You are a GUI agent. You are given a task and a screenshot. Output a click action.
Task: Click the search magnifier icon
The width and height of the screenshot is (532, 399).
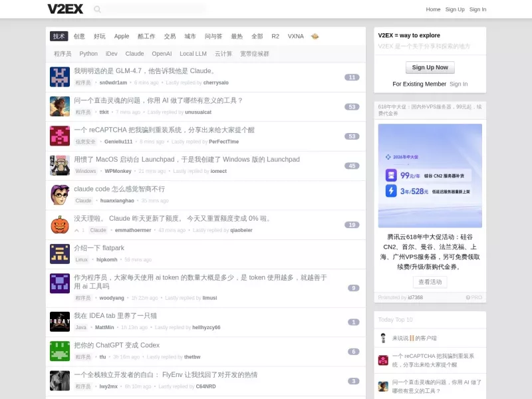[97, 9]
